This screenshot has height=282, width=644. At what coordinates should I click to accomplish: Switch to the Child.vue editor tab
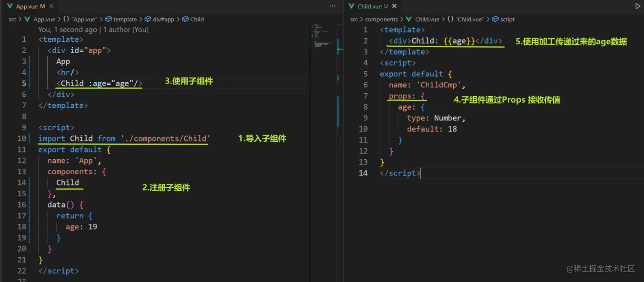(x=372, y=6)
